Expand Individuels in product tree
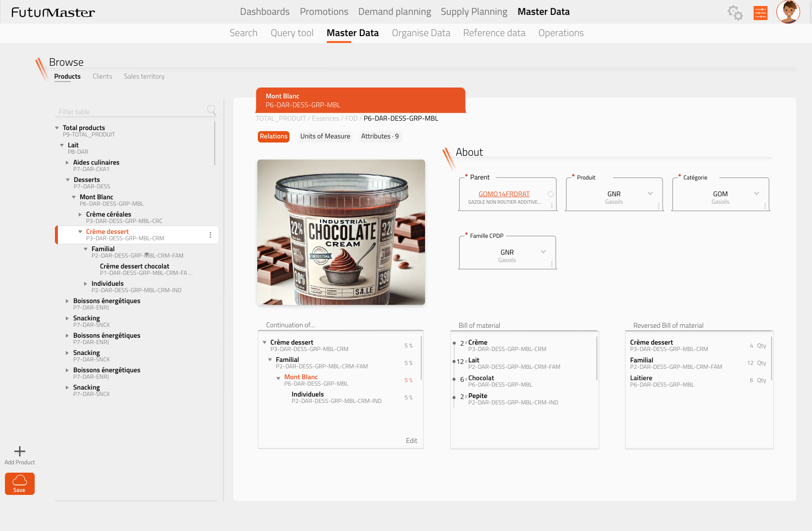Image resolution: width=812 pixels, height=531 pixels. pos(86,284)
